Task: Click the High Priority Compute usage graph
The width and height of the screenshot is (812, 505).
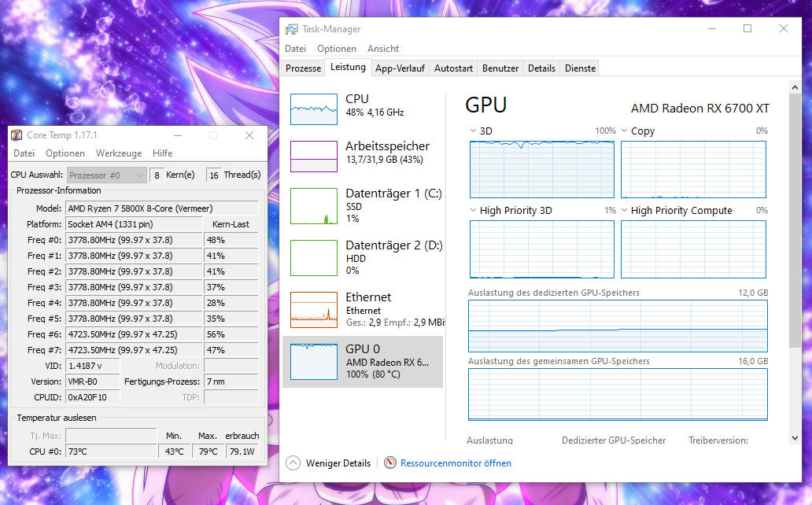Action: pyautogui.click(x=693, y=249)
